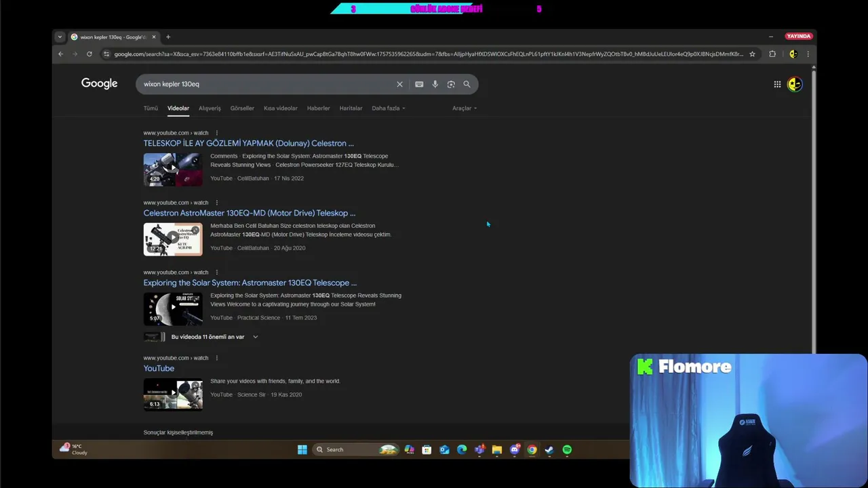Image resolution: width=868 pixels, height=488 pixels.
Task: Open Google Lens image search icon
Action: (x=451, y=84)
